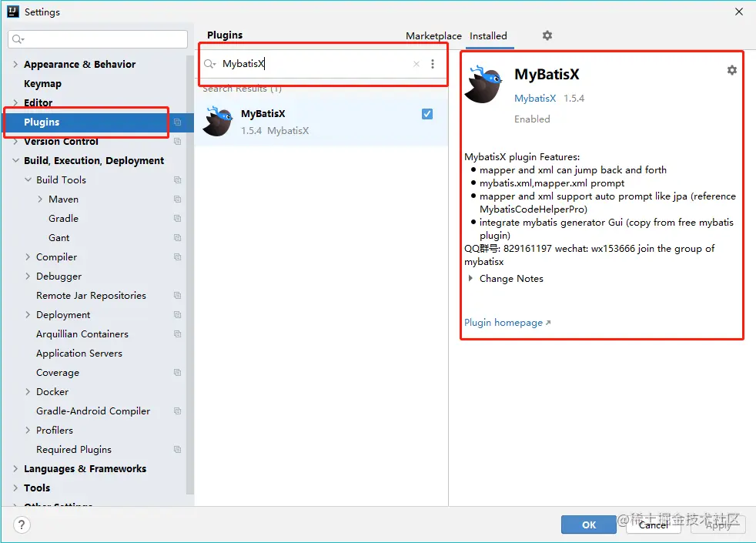Click the magnifier icon in plugin search
The height and width of the screenshot is (543, 756).
pos(209,64)
